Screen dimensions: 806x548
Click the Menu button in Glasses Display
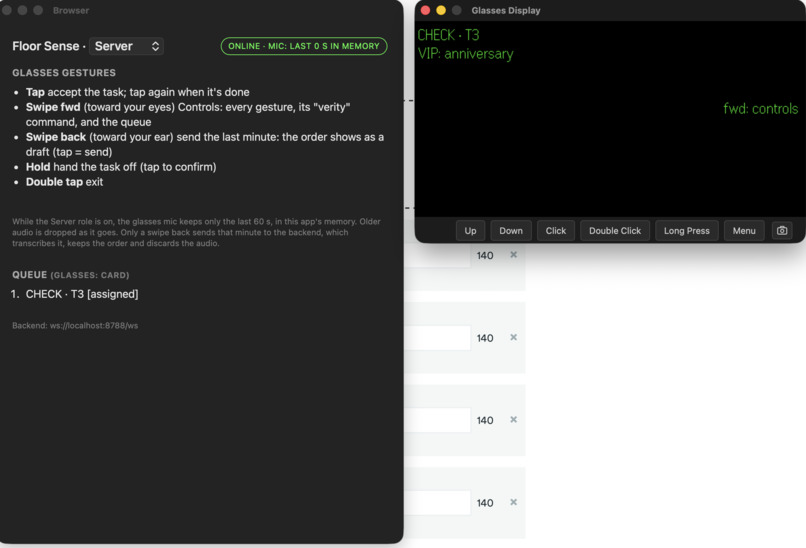[x=744, y=231]
